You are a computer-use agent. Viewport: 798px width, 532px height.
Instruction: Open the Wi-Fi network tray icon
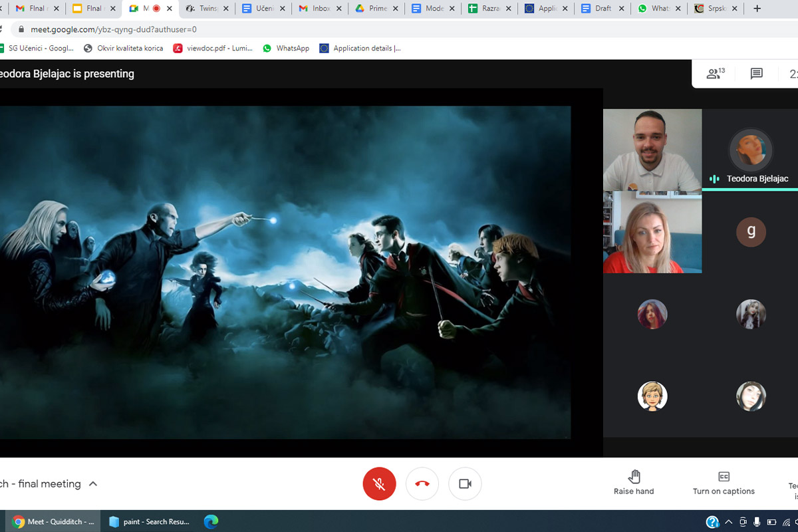click(x=786, y=522)
